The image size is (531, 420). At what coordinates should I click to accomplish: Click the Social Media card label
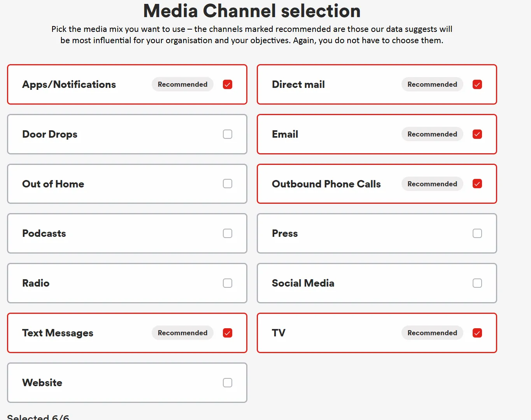[x=303, y=283]
